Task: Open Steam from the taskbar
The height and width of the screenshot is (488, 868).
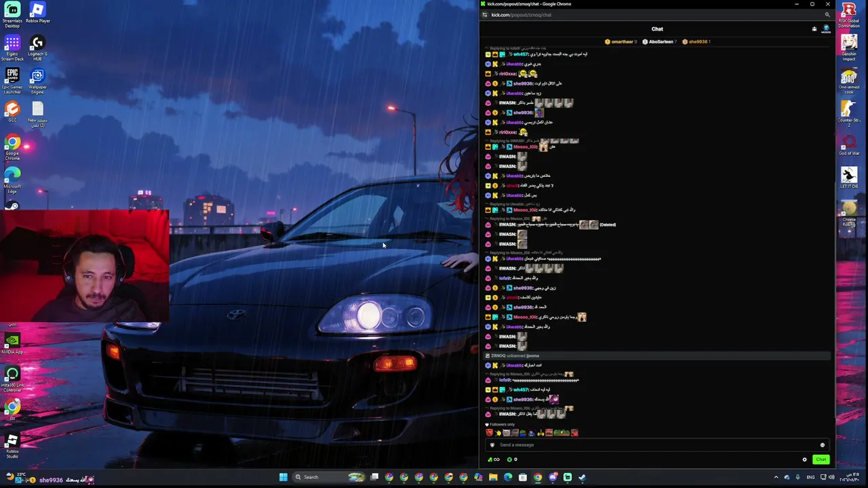Action: (x=583, y=477)
